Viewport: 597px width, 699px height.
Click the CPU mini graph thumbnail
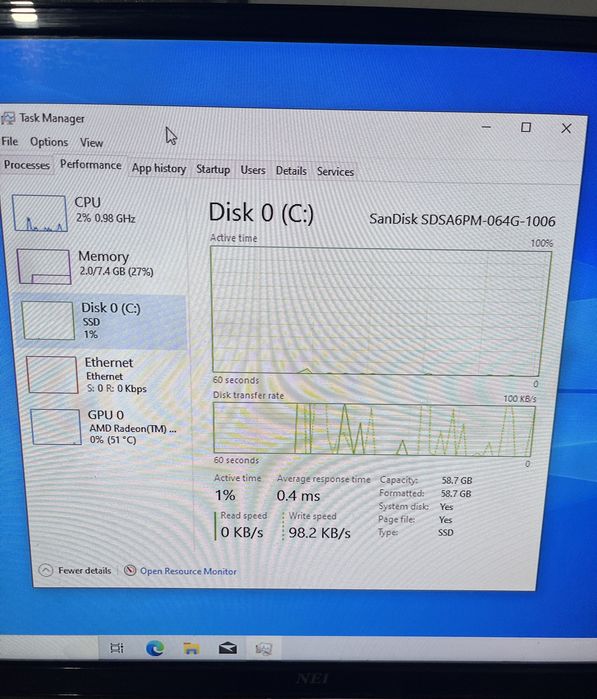point(40,213)
